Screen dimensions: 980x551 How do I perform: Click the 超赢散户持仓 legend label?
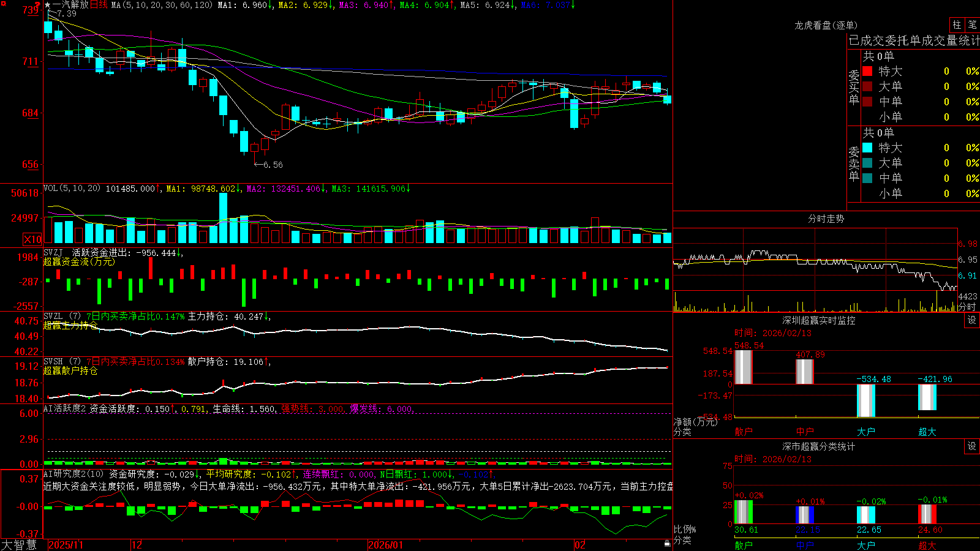pos(70,370)
